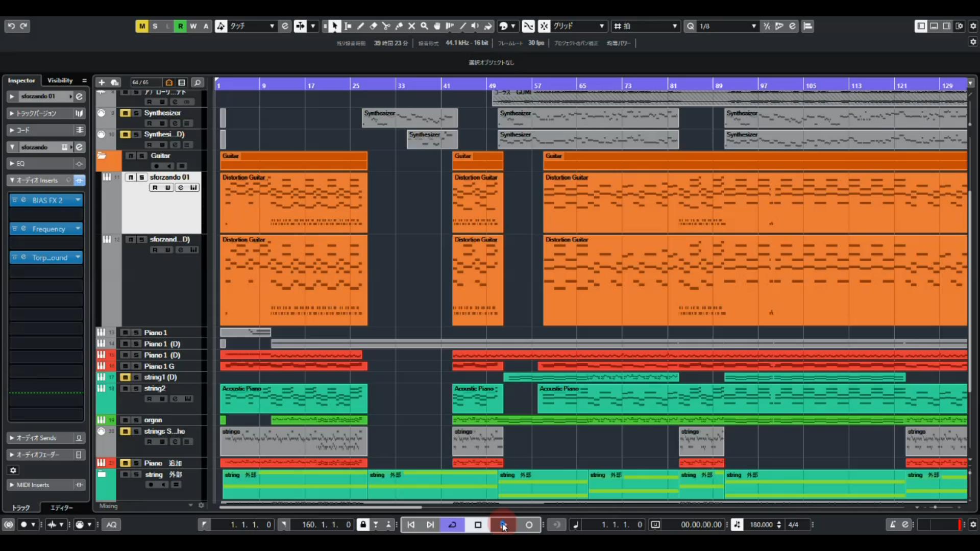Toggle the Cycle loop button
980x551 pixels.
(x=452, y=524)
